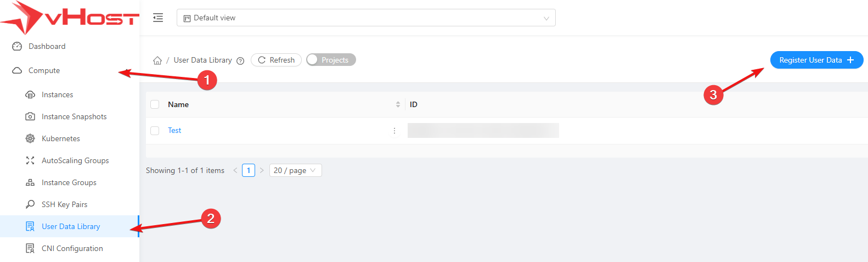Click the home breadcrumb icon

tap(157, 60)
